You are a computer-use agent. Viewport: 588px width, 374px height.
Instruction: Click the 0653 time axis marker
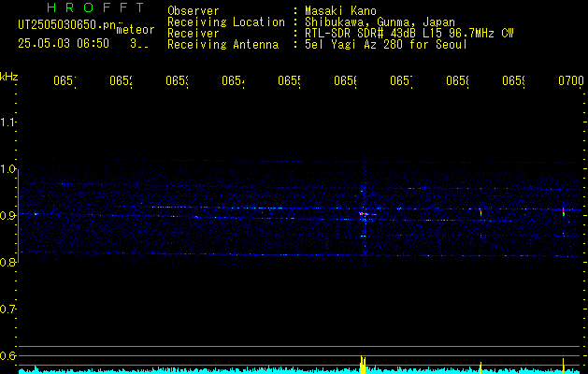(177, 80)
